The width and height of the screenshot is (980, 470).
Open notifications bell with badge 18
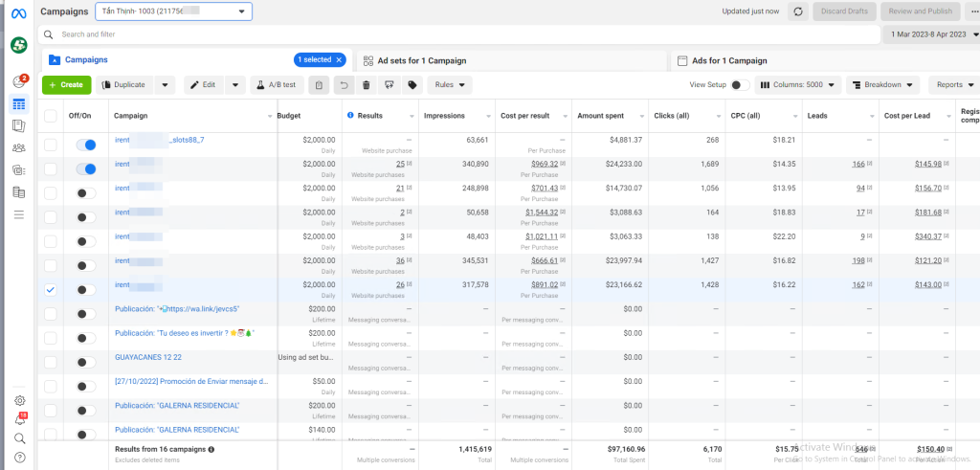click(20, 418)
